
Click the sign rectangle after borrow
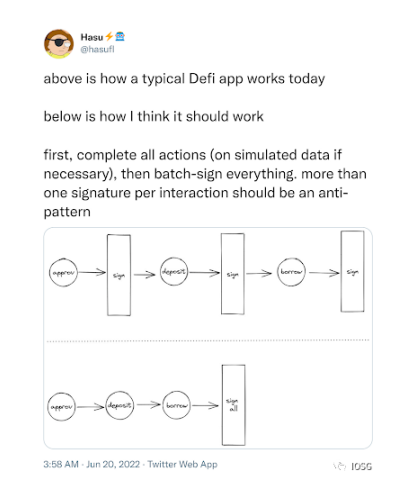point(352,271)
